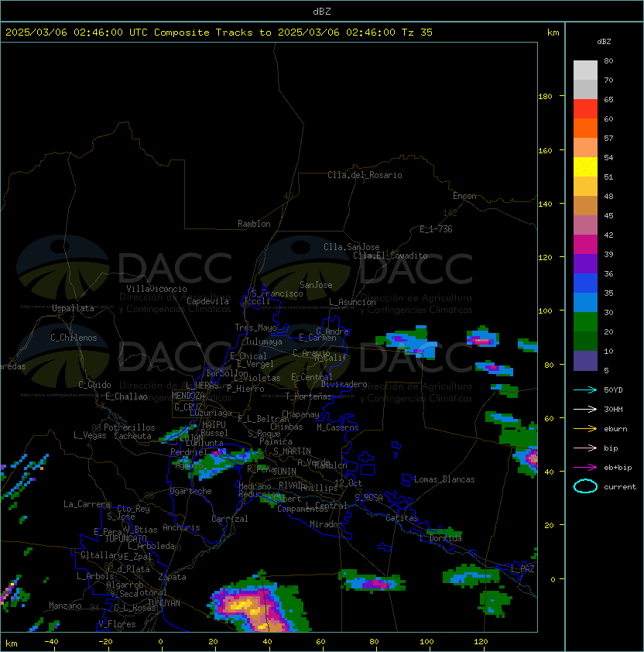The height and width of the screenshot is (652, 644).
Task: Click the 'dBZ' legend heading above color scale
Action: pyautogui.click(x=604, y=42)
